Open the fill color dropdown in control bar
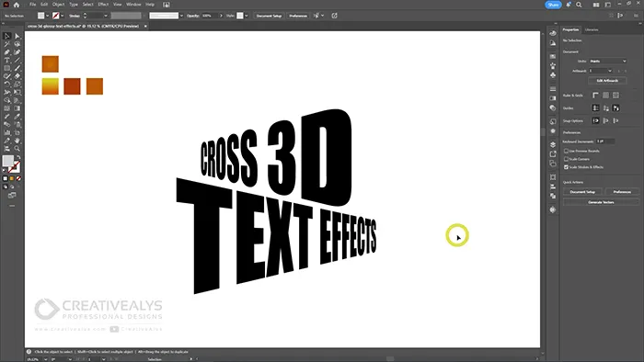The width and height of the screenshot is (644, 362). [47, 16]
